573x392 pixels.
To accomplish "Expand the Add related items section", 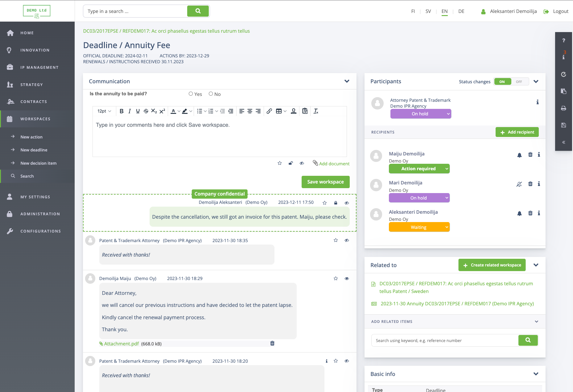I will click(x=536, y=321).
